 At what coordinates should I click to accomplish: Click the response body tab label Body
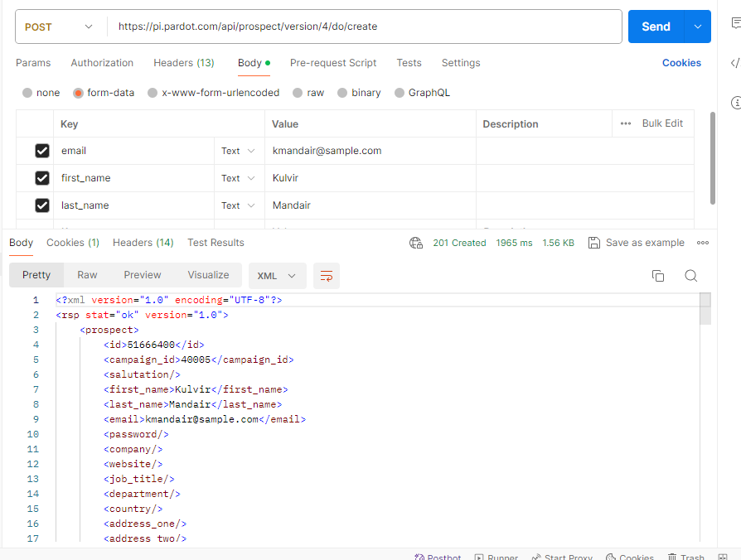point(22,243)
